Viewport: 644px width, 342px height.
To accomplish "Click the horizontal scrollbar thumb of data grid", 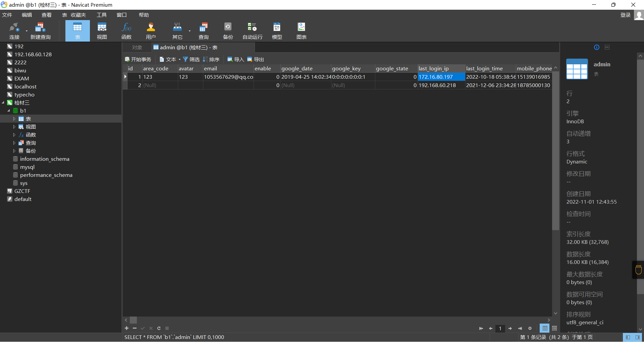I will 133,320.
